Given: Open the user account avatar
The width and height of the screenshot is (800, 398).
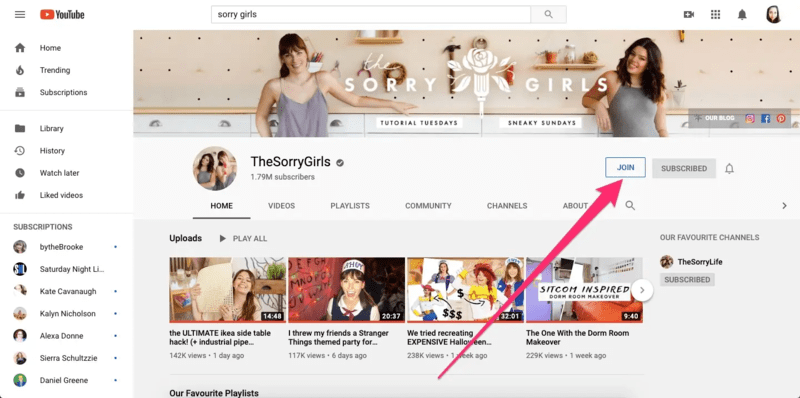Looking at the screenshot, I should tap(773, 14).
